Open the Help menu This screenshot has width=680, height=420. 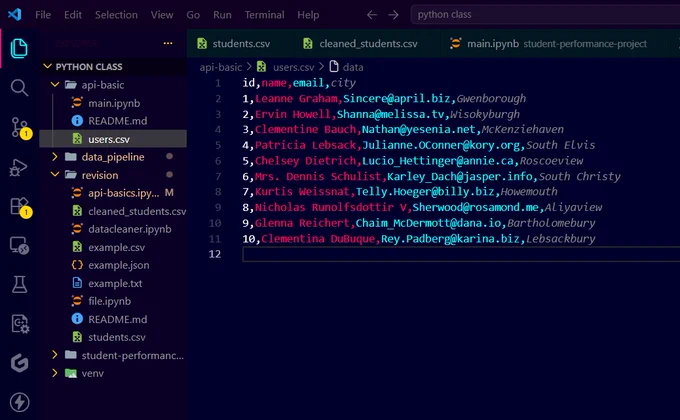pyautogui.click(x=308, y=15)
